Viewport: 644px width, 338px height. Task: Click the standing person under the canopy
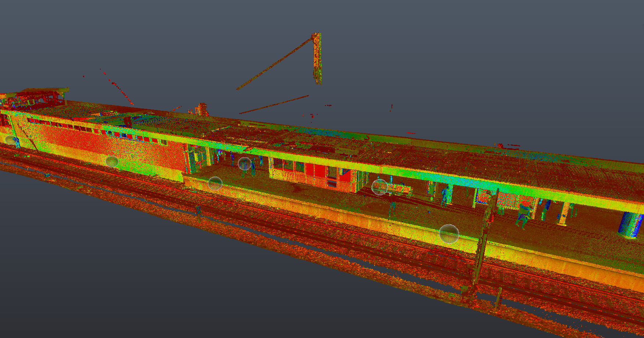445,195
